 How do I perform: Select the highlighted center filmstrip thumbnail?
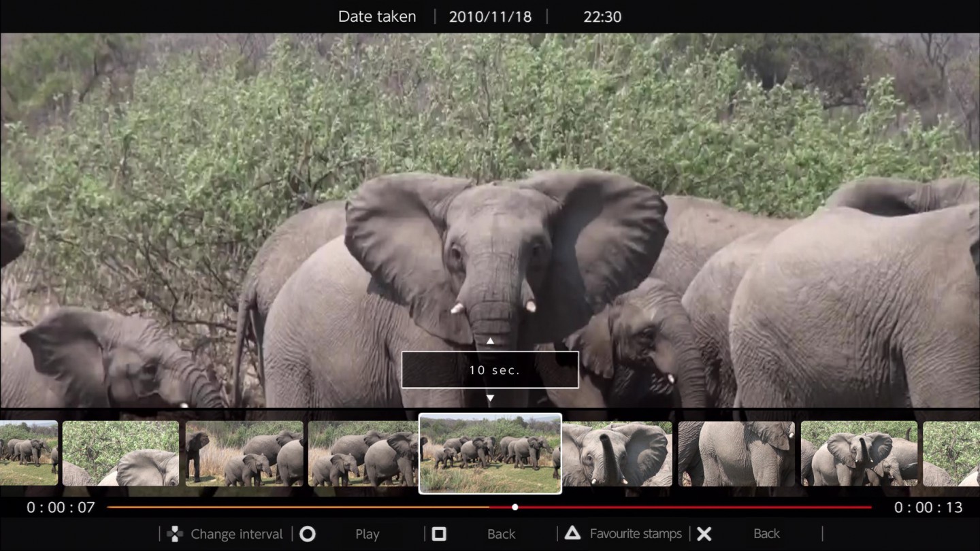pyautogui.click(x=490, y=453)
